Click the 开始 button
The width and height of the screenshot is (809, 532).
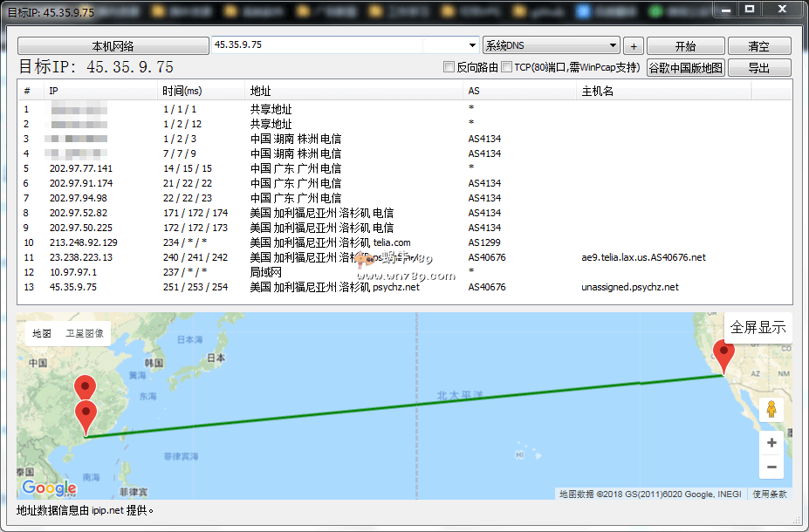(x=685, y=46)
